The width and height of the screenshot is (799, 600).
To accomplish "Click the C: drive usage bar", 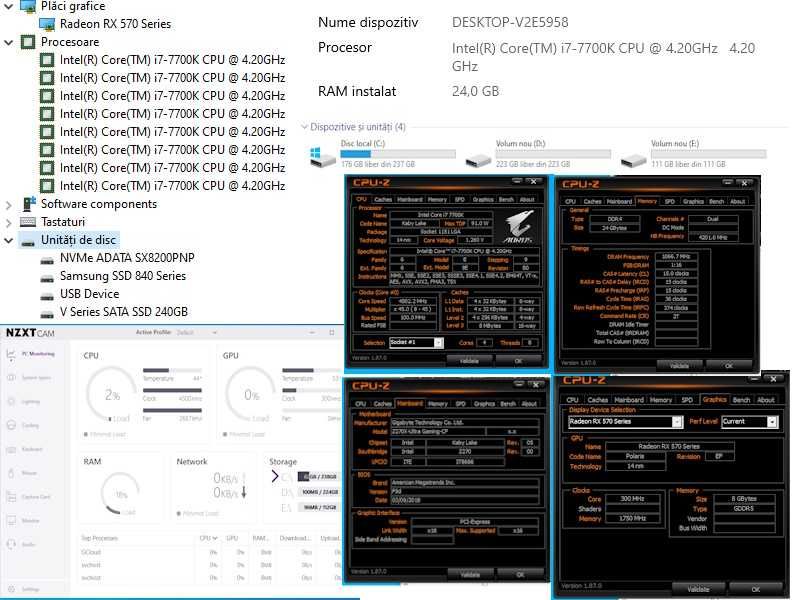I will coord(398,154).
